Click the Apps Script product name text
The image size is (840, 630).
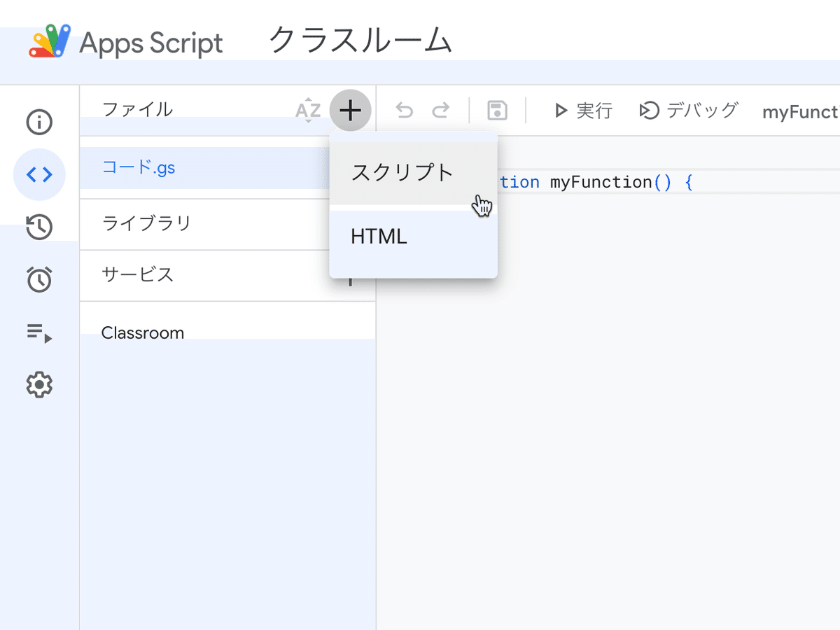151,43
